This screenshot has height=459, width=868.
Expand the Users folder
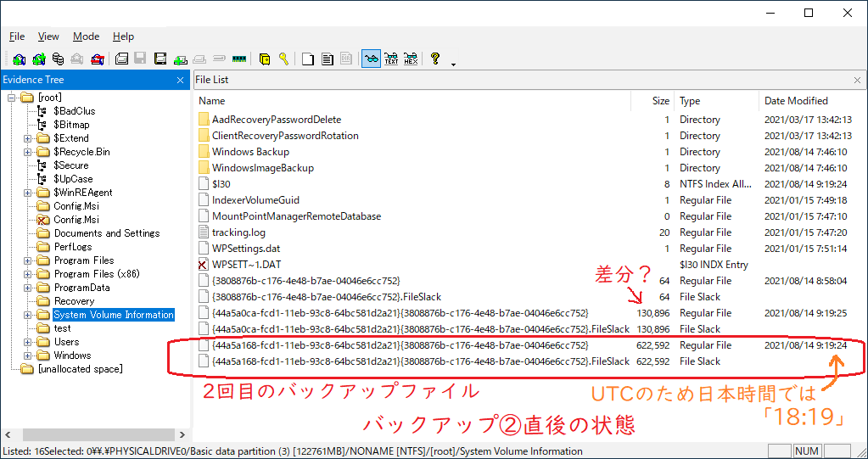28,342
